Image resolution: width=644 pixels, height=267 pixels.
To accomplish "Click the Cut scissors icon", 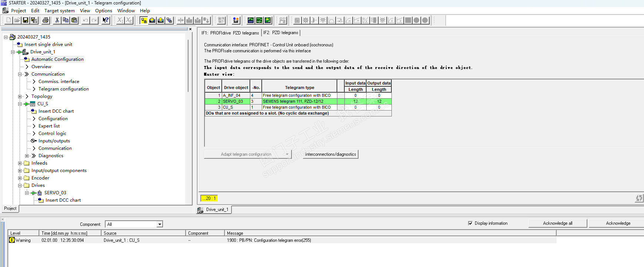I will click(x=57, y=20).
